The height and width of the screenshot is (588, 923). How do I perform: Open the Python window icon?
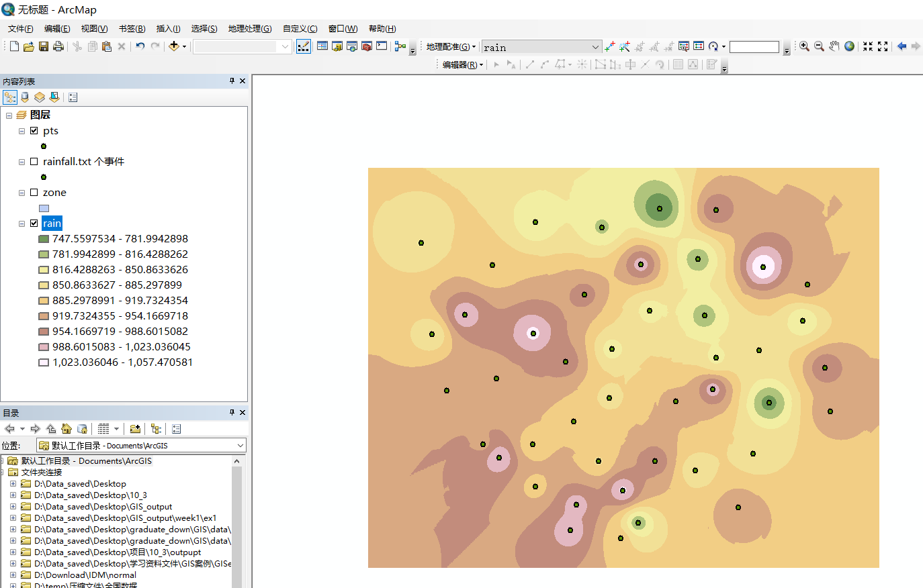pos(382,46)
